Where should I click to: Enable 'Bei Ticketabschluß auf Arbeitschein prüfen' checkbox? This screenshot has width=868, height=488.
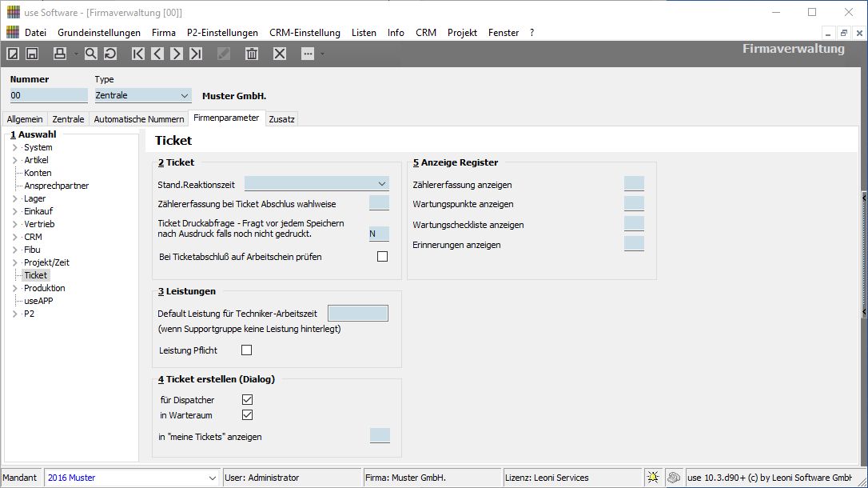pyautogui.click(x=382, y=257)
